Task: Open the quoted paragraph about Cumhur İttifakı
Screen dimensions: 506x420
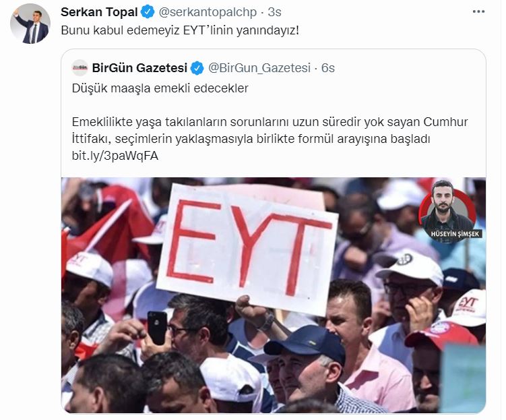Action: [270, 130]
